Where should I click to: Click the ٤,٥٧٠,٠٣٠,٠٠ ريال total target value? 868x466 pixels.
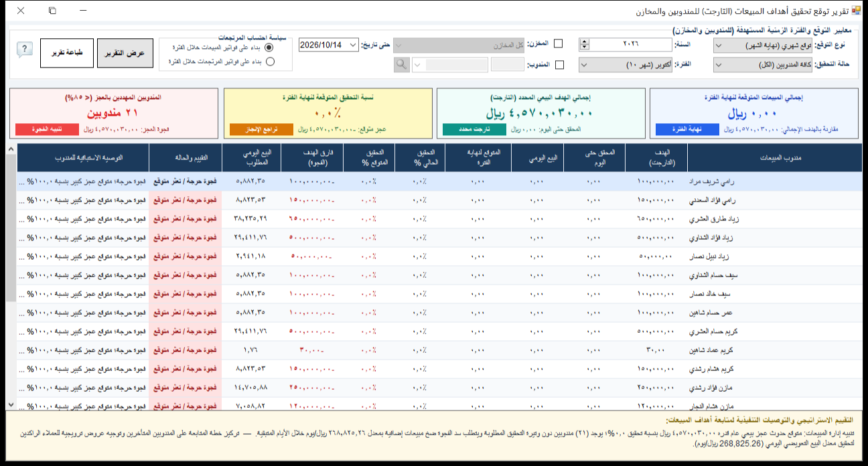[540, 113]
